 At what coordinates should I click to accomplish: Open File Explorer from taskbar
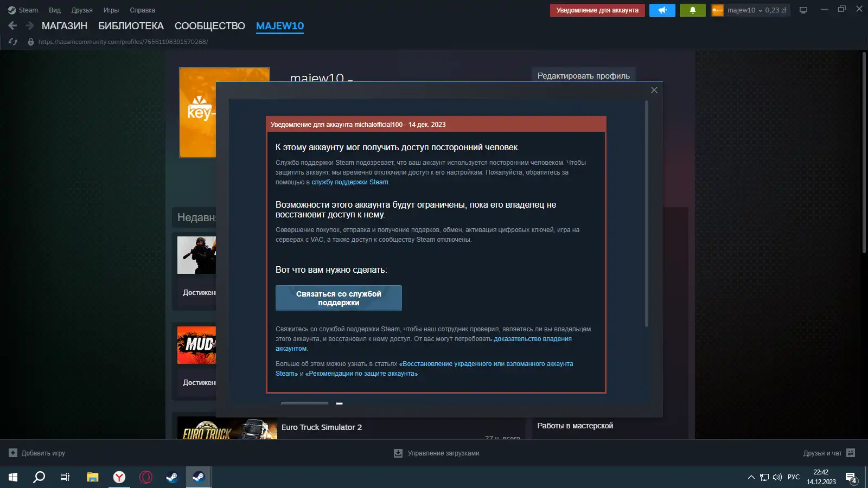coord(92,477)
